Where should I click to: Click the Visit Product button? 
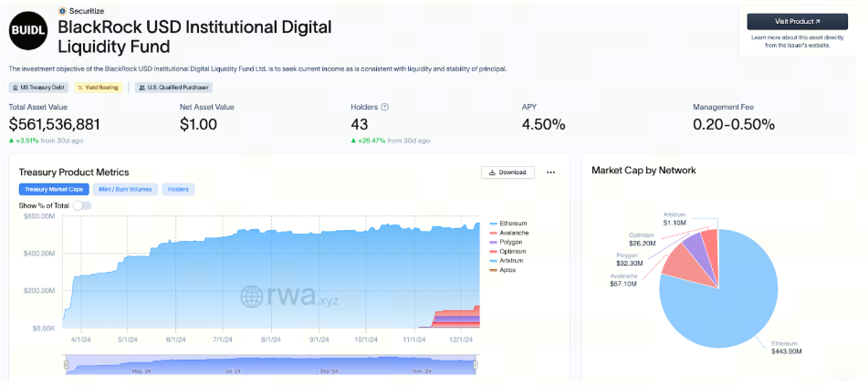(x=798, y=21)
